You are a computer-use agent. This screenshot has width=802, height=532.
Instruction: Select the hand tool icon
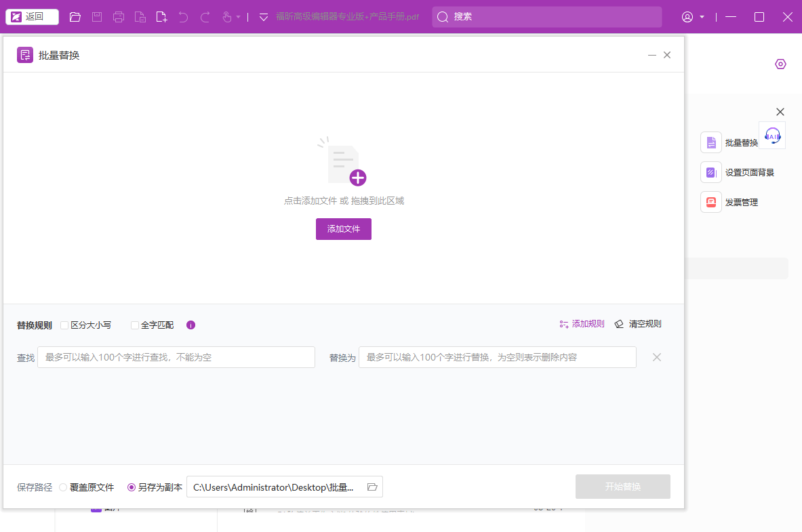click(227, 17)
